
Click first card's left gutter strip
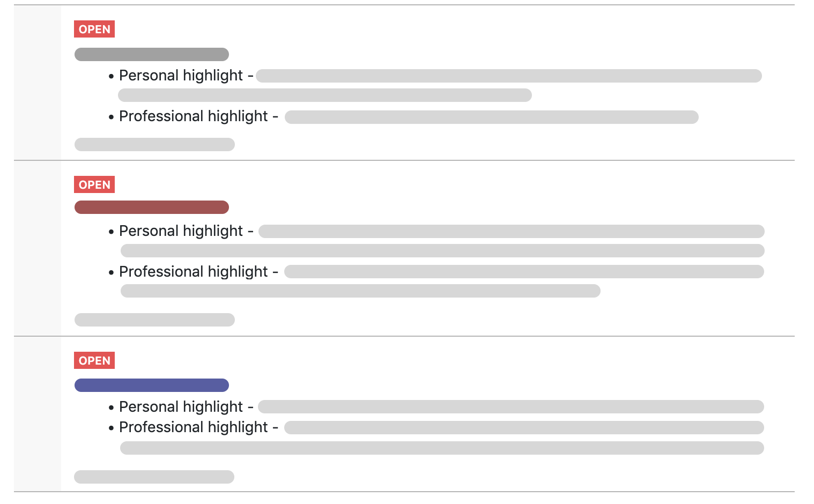click(38, 83)
